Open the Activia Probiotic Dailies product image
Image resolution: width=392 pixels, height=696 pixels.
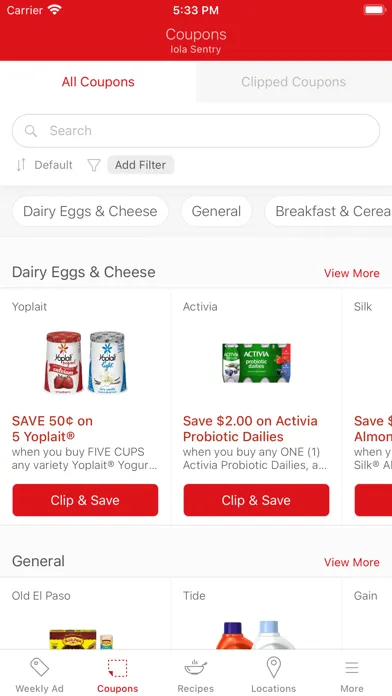click(x=256, y=363)
